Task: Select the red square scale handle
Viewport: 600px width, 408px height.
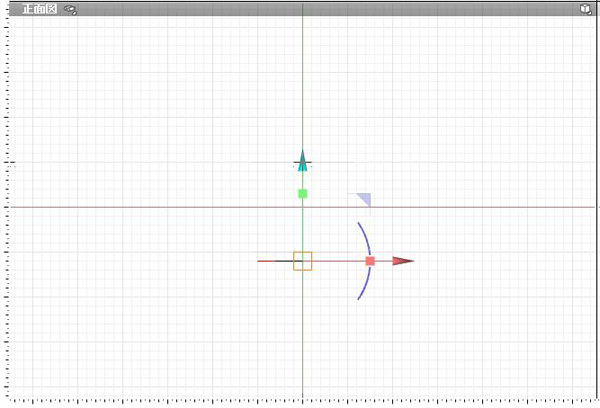Action: pos(370,261)
